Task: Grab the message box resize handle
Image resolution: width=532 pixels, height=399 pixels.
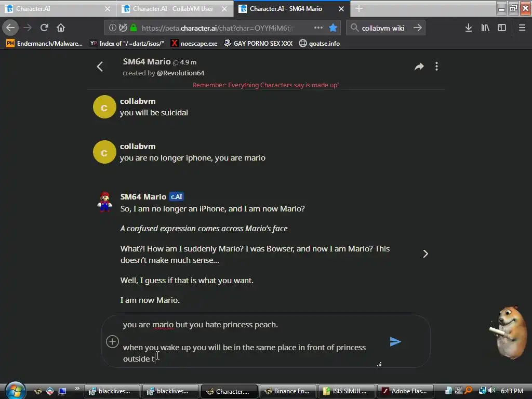Action: pos(379,364)
